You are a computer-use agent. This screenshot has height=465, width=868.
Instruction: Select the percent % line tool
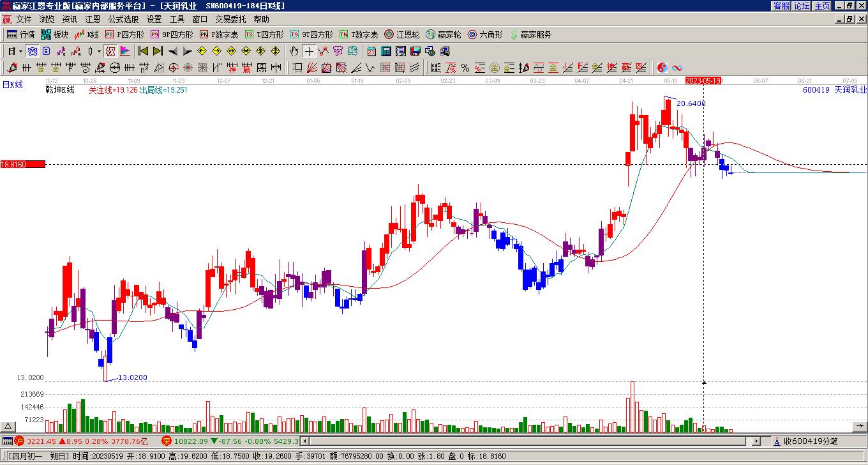click(465, 68)
